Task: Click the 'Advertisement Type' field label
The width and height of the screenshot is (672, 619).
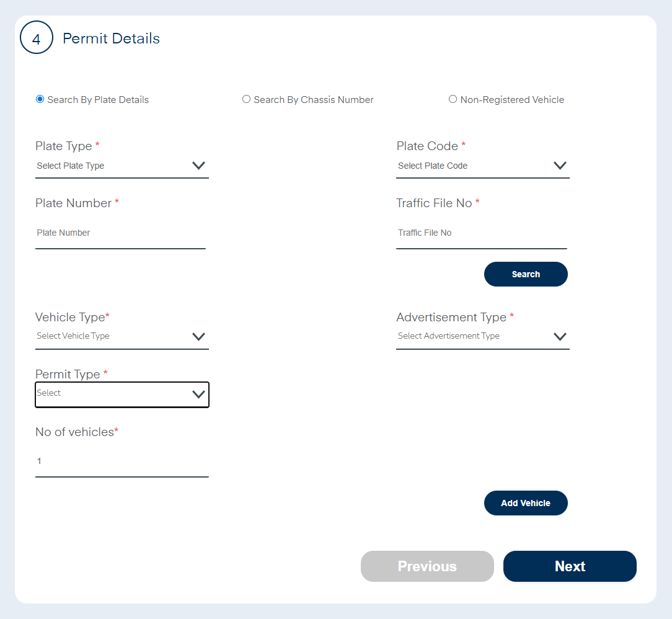Action: click(451, 317)
